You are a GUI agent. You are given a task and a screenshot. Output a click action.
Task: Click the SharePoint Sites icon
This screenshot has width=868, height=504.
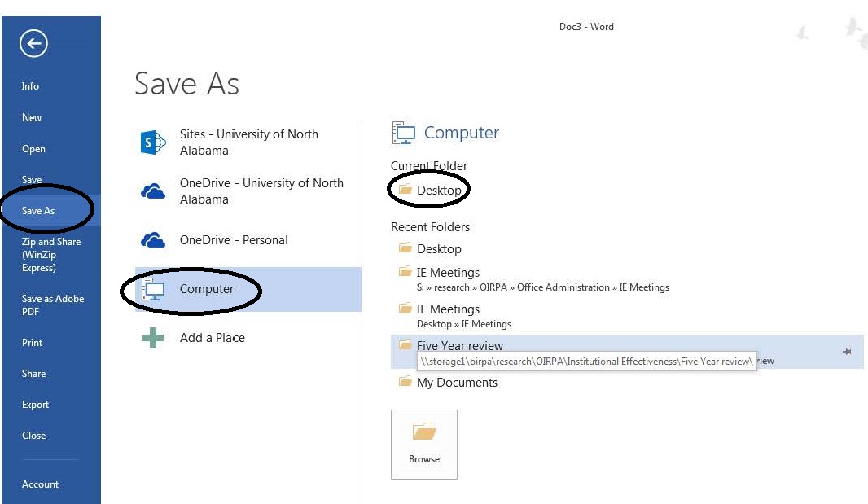point(153,142)
